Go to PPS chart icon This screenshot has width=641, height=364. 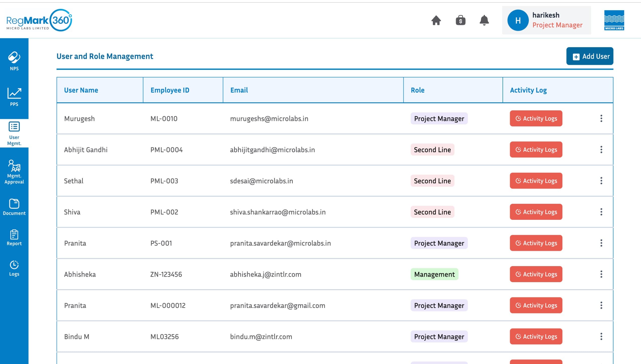(14, 97)
